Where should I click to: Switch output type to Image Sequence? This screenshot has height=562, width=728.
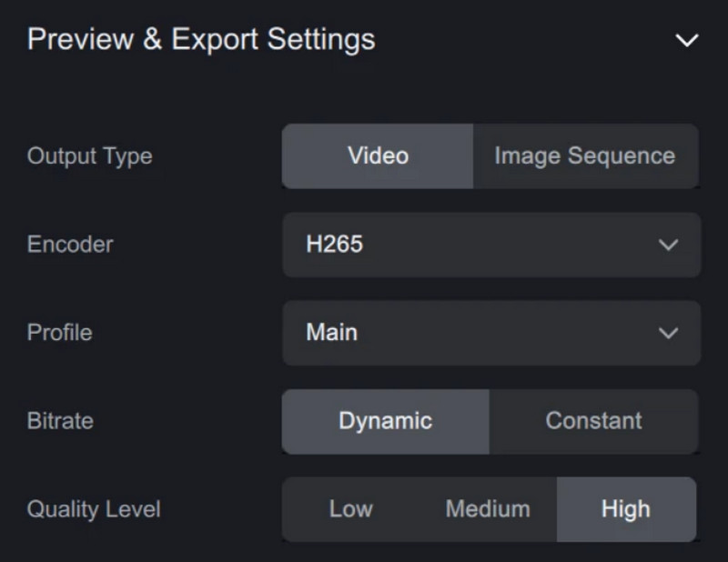[x=584, y=156]
